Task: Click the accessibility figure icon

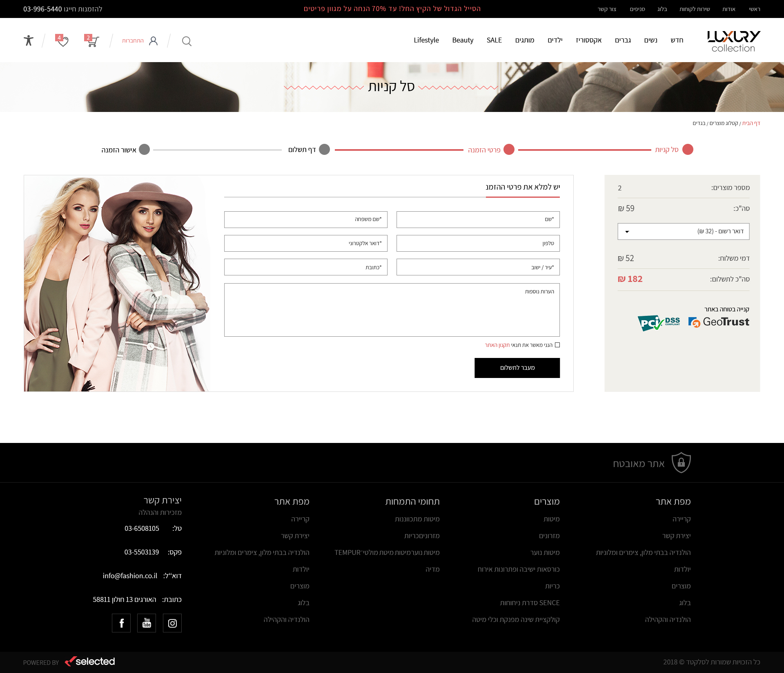Action: (x=29, y=40)
